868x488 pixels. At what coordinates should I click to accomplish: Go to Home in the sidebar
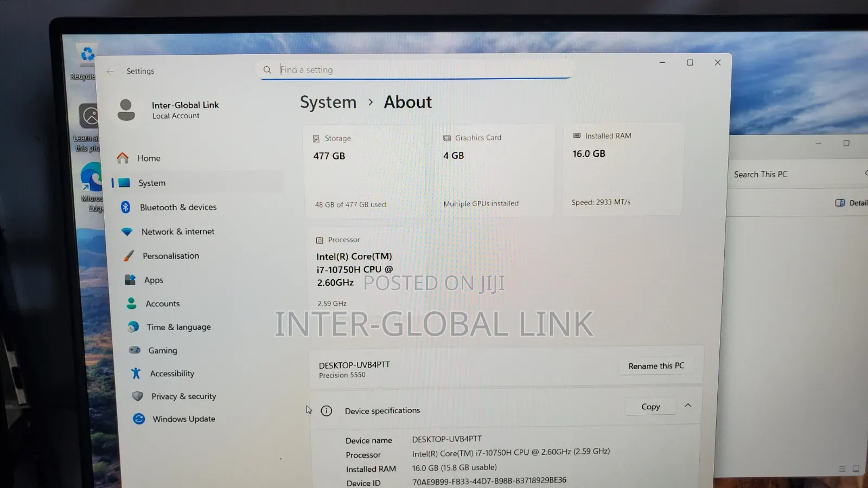(x=149, y=158)
